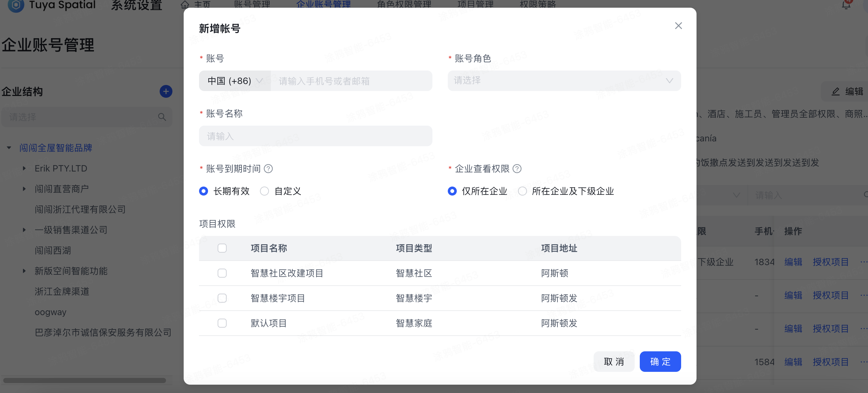Open the 项目管理 navigation tab

pyautogui.click(x=476, y=5)
